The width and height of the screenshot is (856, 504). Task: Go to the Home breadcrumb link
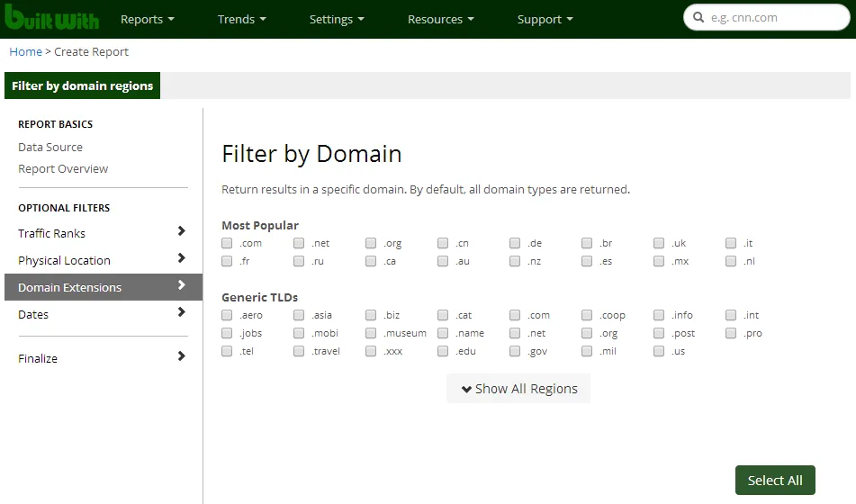tap(25, 51)
